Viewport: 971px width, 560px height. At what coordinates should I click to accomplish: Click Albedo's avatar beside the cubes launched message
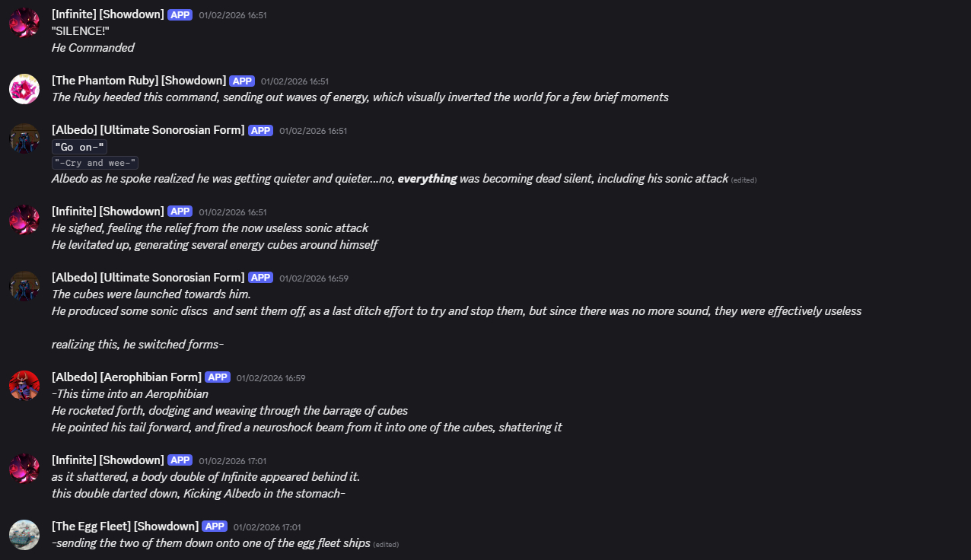[x=24, y=286]
